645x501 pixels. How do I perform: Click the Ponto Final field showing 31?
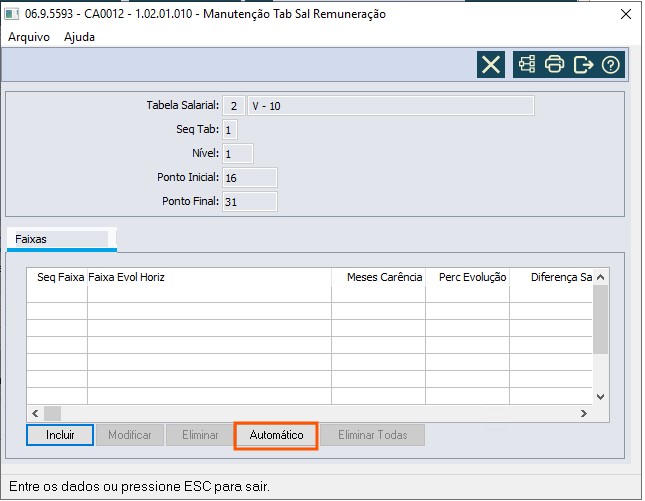[250, 202]
